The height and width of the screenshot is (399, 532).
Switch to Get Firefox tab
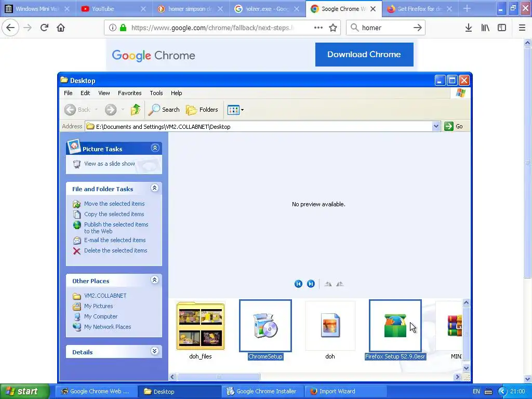pos(420,9)
